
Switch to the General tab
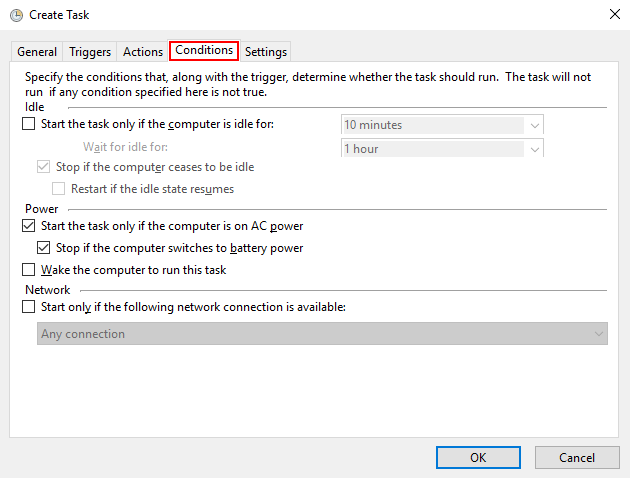(x=37, y=52)
